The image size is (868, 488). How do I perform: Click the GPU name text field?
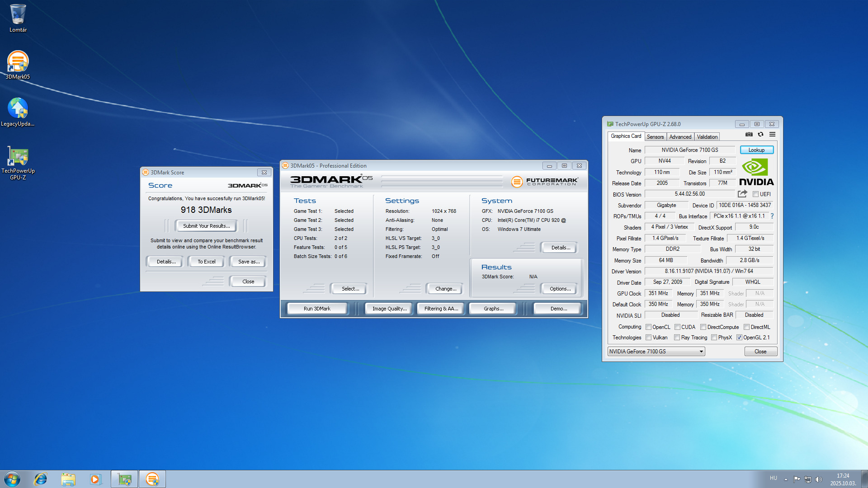click(x=689, y=150)
